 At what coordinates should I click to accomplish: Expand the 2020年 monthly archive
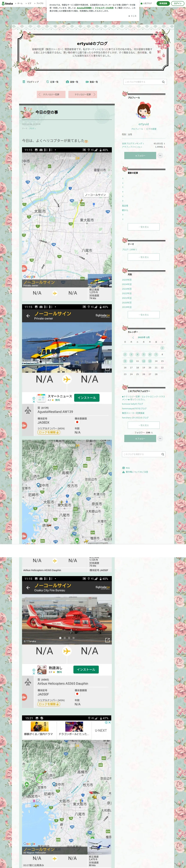(x=127, y=303)
